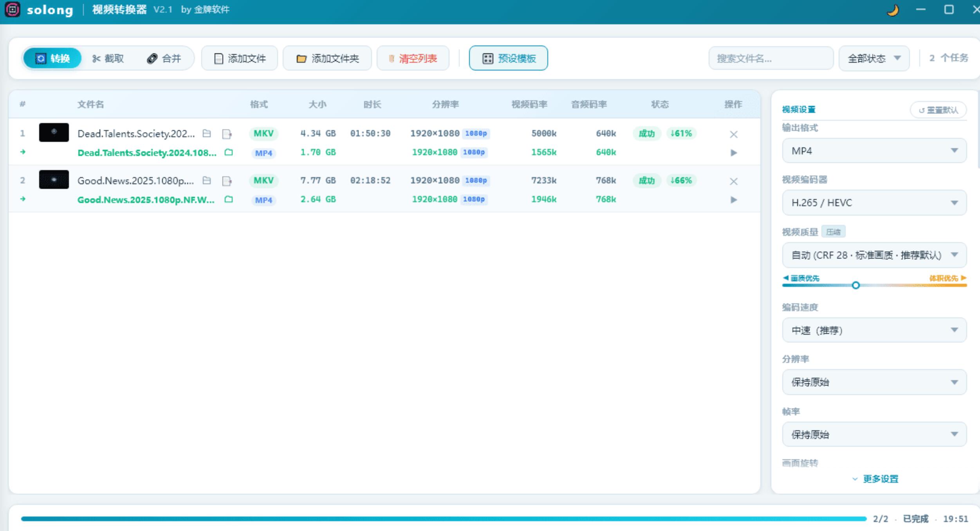Play the Dead.Talents.Society output file
Image resolution: width=980 pixels, height=531 pixels.
[734, 153]
